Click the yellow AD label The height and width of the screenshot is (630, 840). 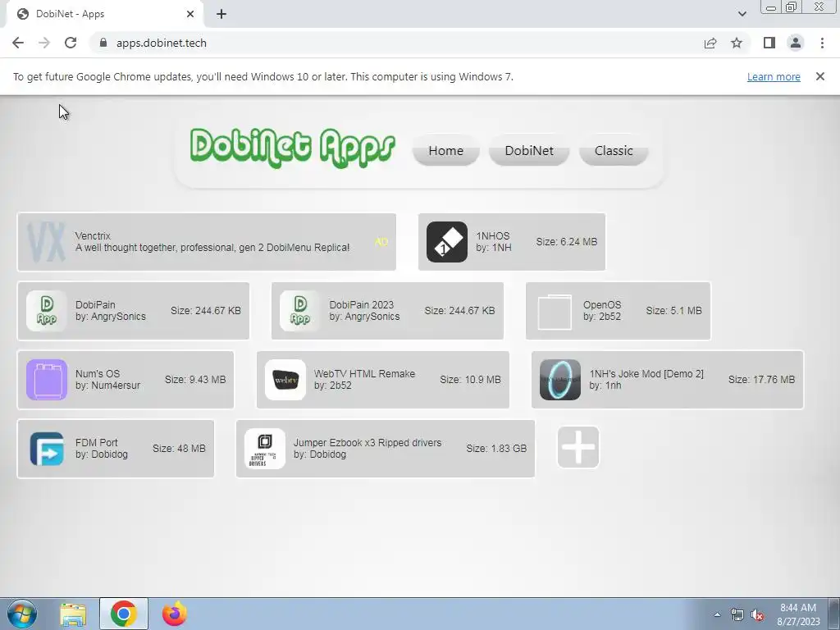point(381,242)
